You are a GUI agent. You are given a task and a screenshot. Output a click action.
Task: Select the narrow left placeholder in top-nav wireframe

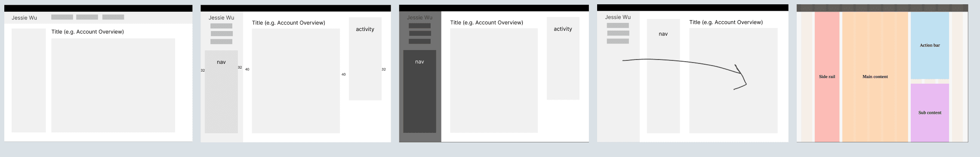pos(28,80)
